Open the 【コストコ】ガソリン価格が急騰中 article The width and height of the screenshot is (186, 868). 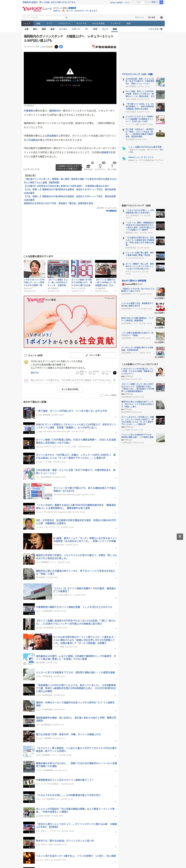click(85, 590)
